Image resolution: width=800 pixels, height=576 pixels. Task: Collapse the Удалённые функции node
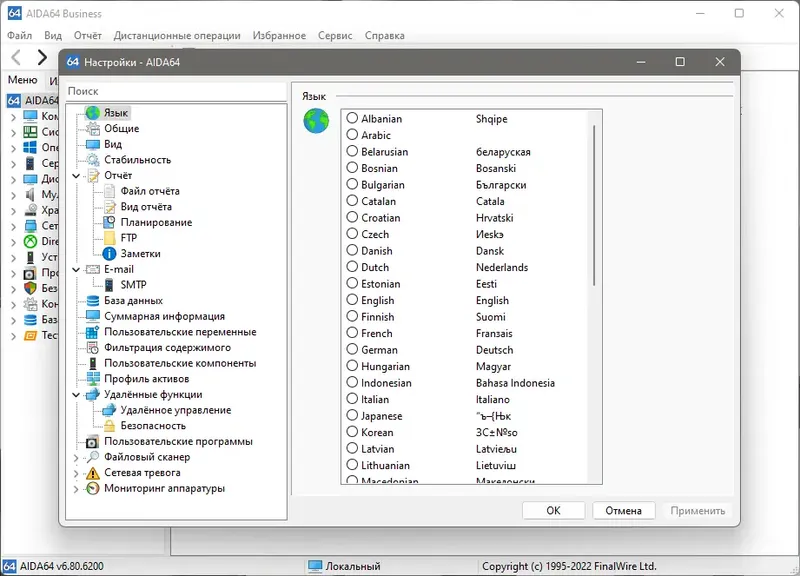click(76, 395)
